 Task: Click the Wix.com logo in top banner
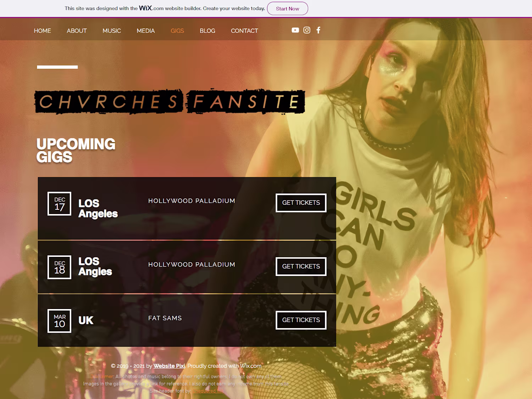151,8
